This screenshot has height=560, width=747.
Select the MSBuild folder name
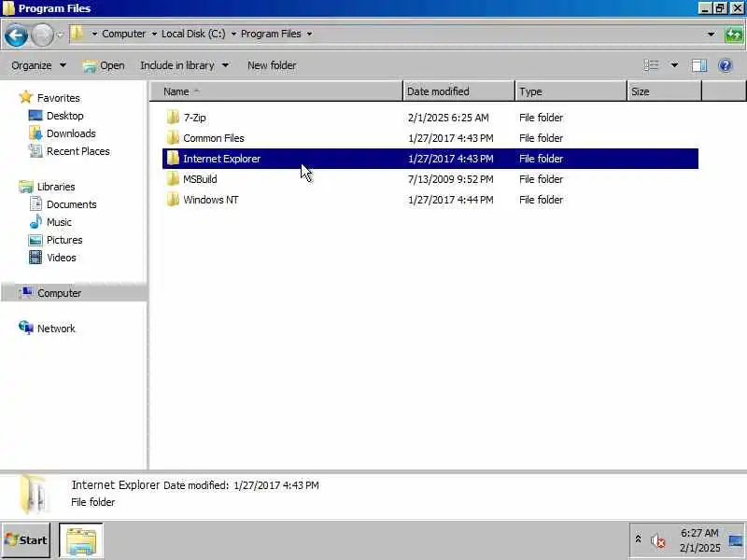tap(200, 179)
